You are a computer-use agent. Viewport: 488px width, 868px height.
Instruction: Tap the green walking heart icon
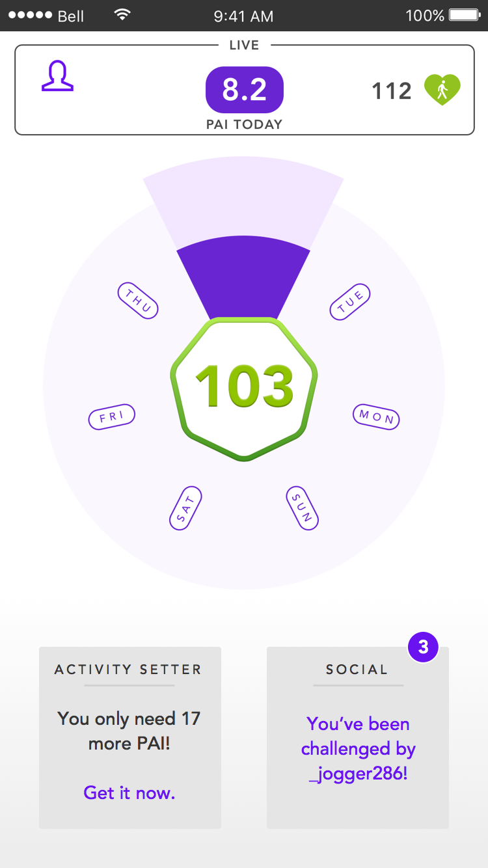442,90
